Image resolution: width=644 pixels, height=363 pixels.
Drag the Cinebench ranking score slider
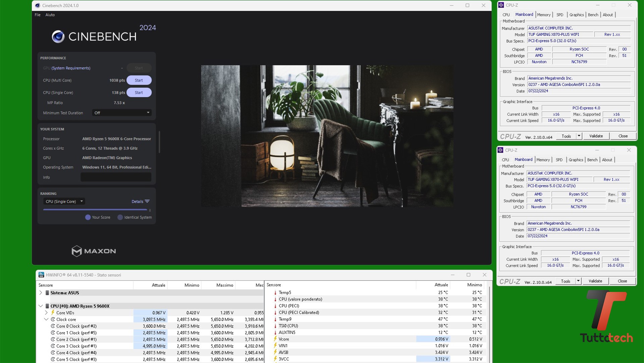click(x=149, y=210)
